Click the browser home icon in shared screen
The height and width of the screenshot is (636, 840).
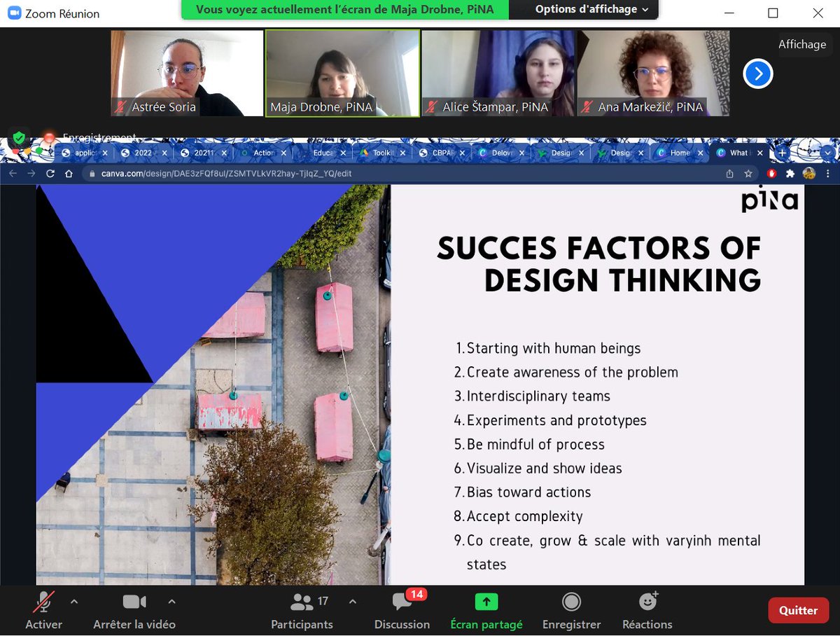(x=69, y=173)
